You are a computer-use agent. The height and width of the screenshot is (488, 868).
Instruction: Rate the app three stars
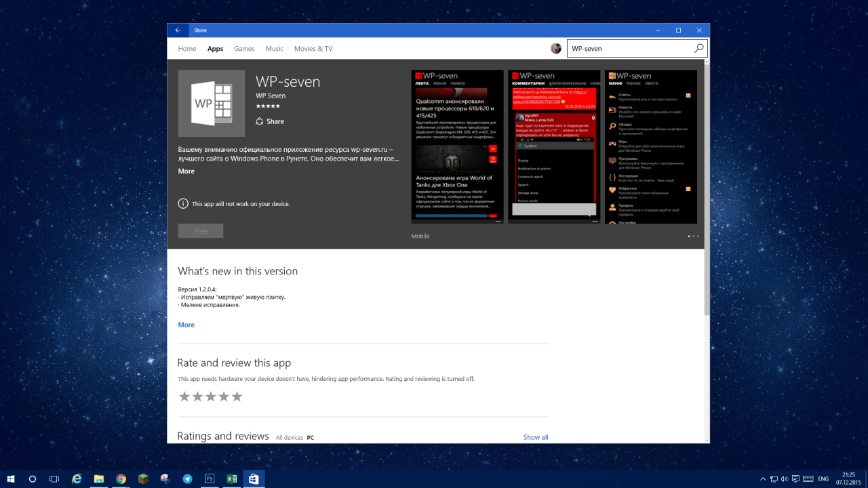210,396
